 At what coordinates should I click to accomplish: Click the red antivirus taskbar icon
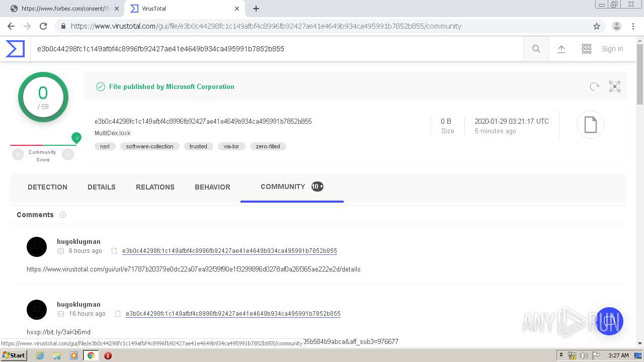click(108, 355)
